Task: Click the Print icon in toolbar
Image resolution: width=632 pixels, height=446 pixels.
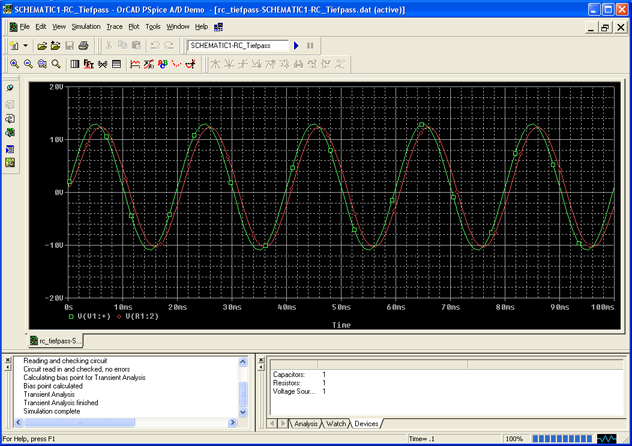Action: coord(83,46)
